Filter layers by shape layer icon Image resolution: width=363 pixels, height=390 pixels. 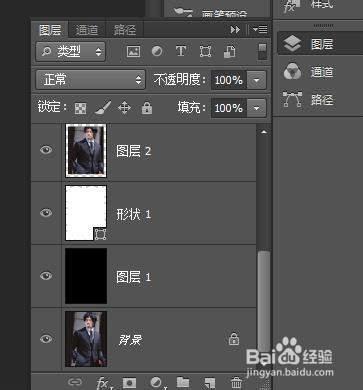(x=205, y=52)
